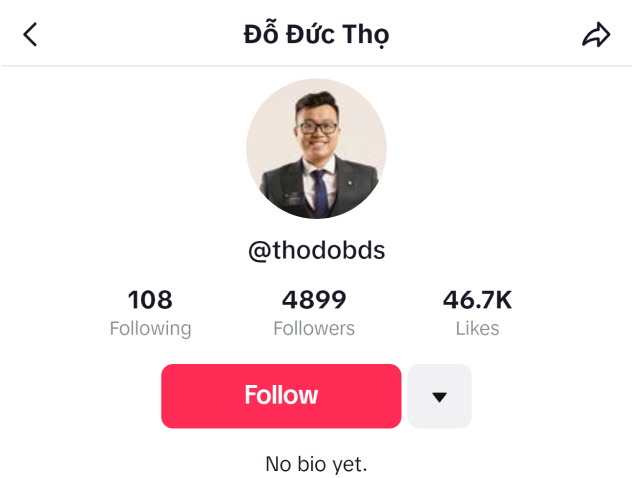The width and height of the screenshot is (632, 478).
Task: Select the Followers label
Action: pos(314,328)
